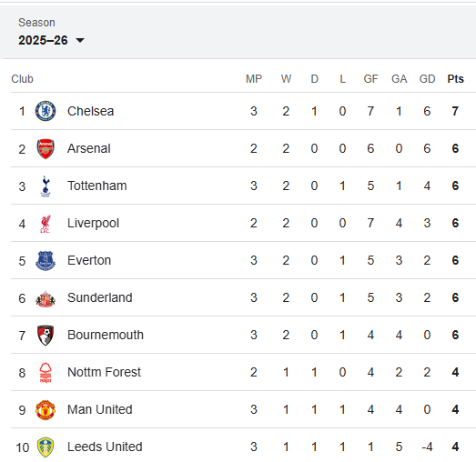Click the Liverpool liver bird crest
This screenshot has width=476, height=462.
point(46,224)
